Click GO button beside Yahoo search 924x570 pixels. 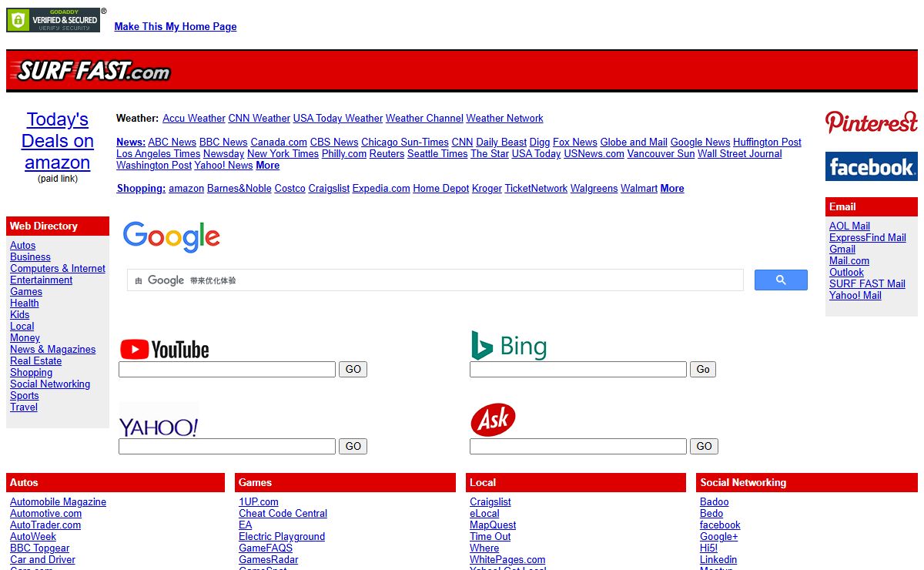pyautogui.click(x=353, y=446)
